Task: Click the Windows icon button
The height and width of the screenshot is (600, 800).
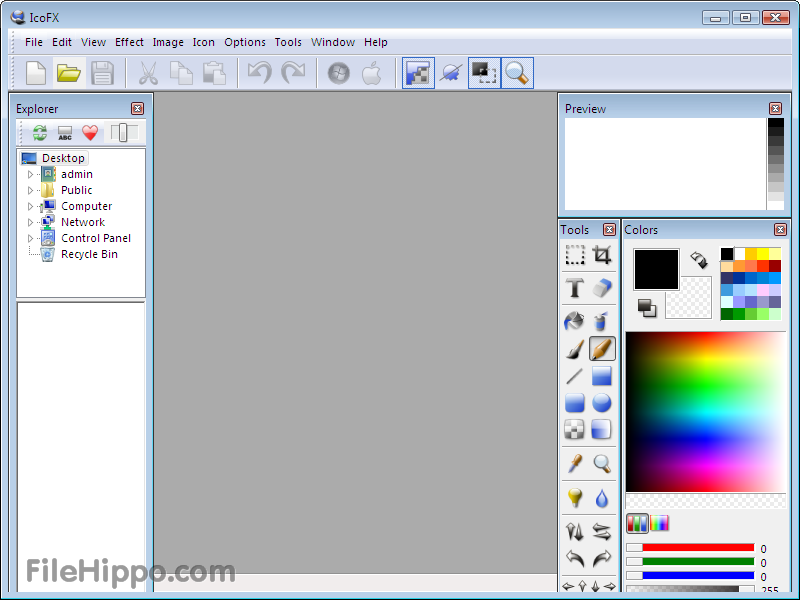Action: [339, 73]
